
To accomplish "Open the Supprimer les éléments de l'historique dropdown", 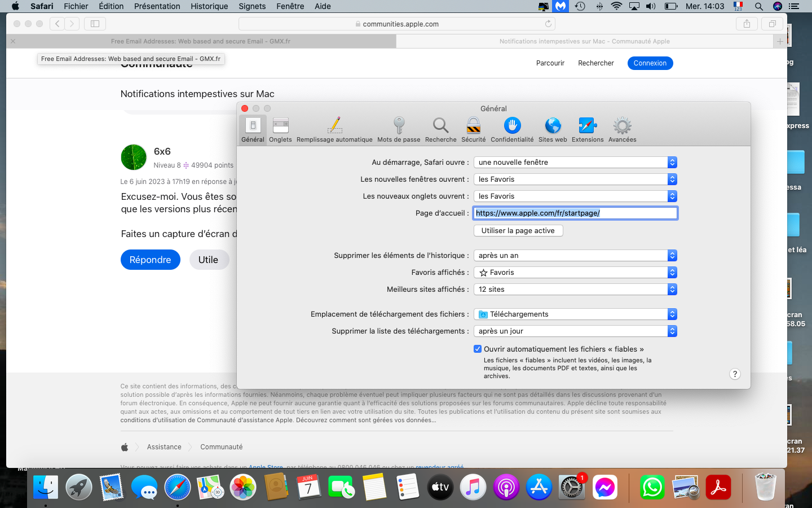I will pos(575,256).
